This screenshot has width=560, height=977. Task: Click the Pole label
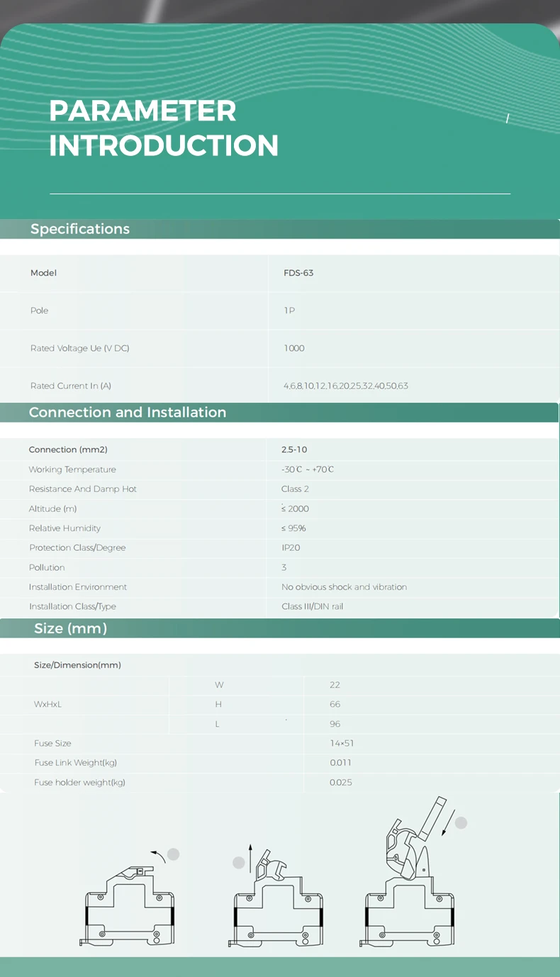pos(40,311)
